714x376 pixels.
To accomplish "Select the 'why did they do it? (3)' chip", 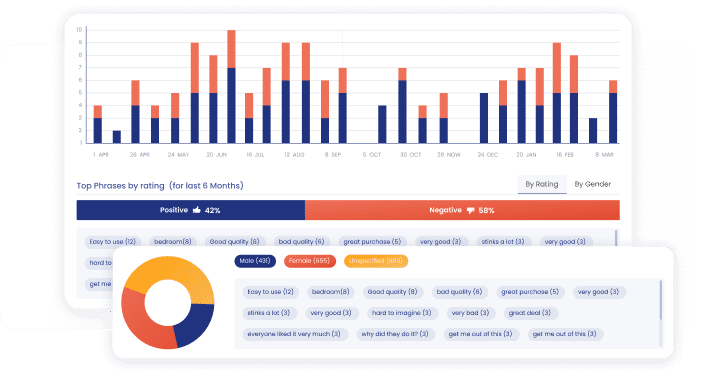I will click(x=395, y=334).
